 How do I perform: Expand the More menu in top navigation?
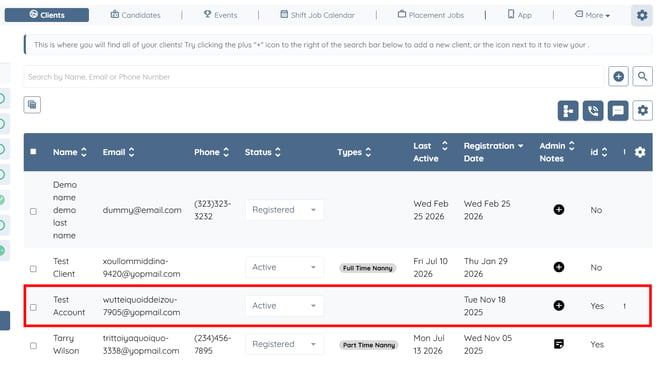pyautogui.click(x=592, y=15)
